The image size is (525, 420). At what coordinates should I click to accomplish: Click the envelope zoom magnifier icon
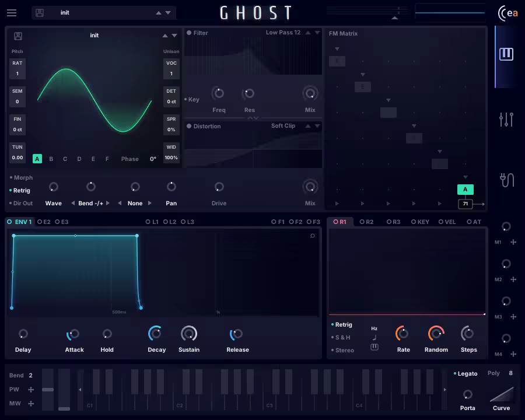coord(313,236)
